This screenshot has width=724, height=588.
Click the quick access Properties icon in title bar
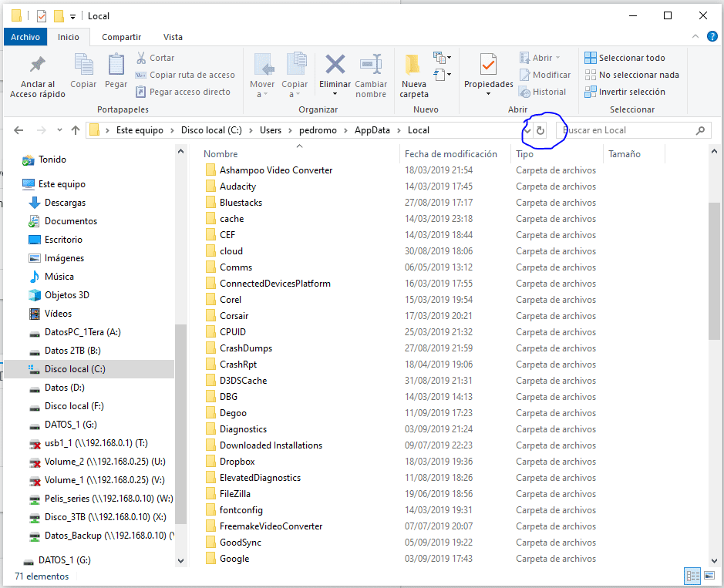pyautogui.click(x=42, y=16)
